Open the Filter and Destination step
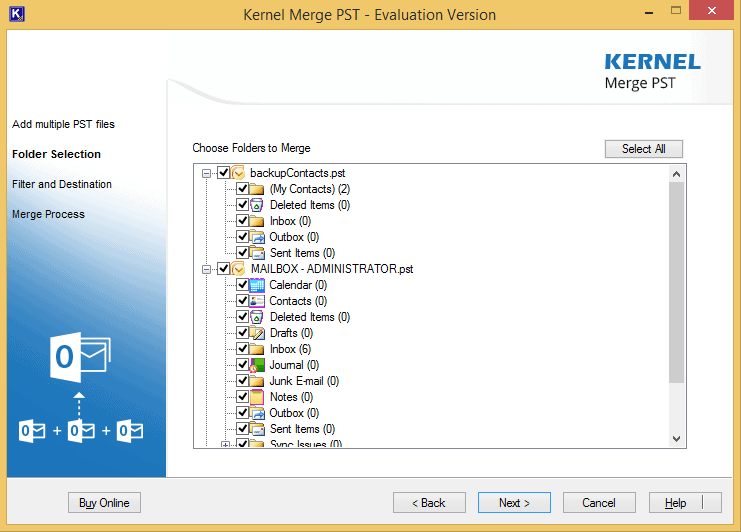Screen dimensions: 741x532 tap(62, 184)
